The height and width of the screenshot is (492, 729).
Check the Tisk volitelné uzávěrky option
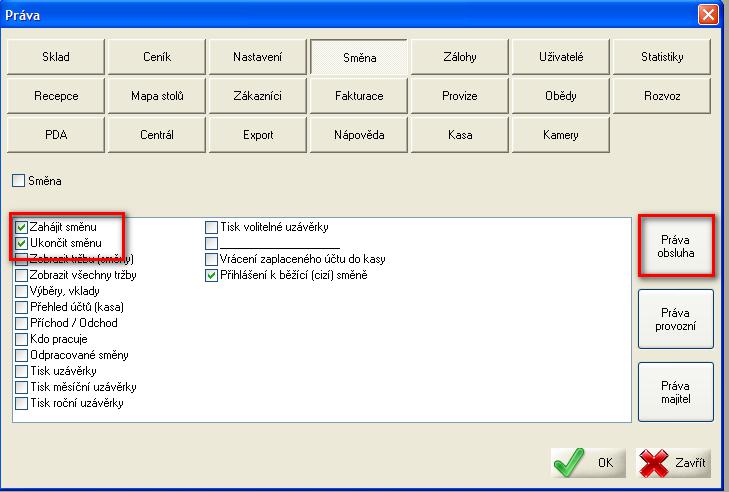coord(211,227)
